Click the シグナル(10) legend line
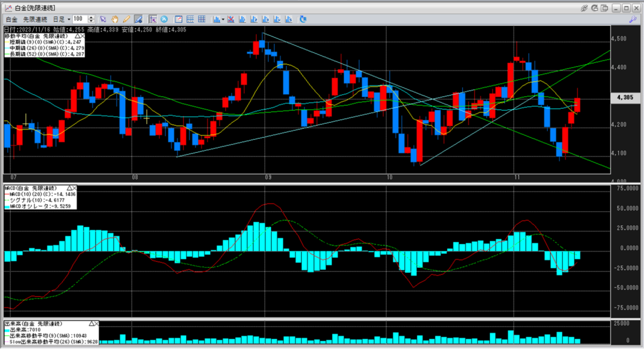 [x=35, y=201]
